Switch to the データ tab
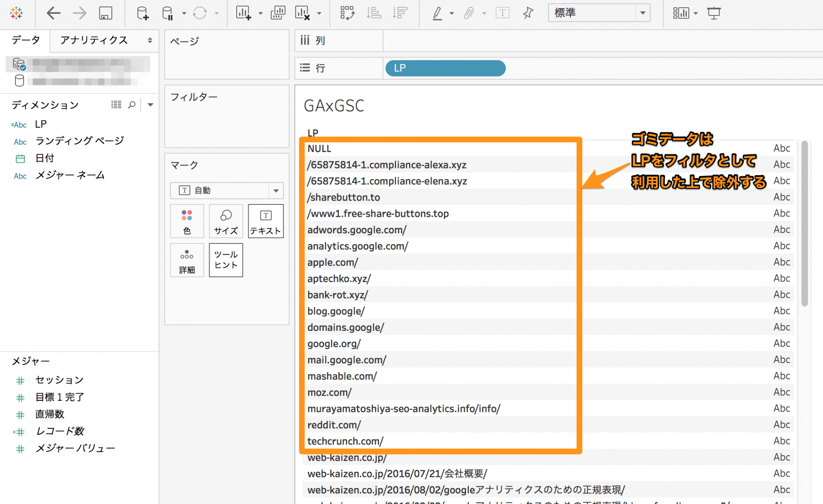 click(25, 40)
